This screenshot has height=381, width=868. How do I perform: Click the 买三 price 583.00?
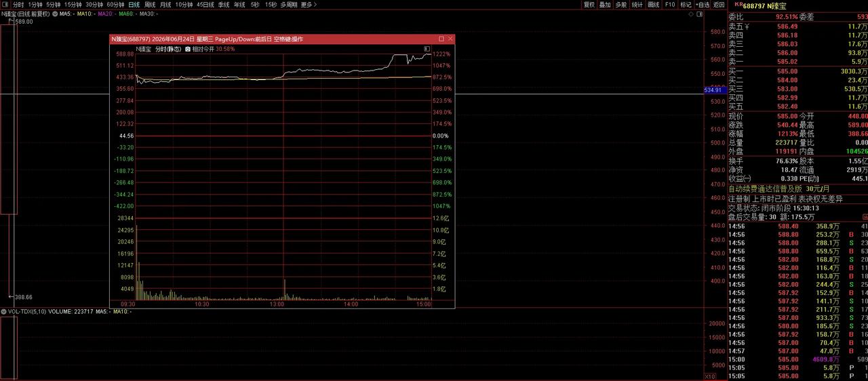pyautogui.click(x=787, y=89)
